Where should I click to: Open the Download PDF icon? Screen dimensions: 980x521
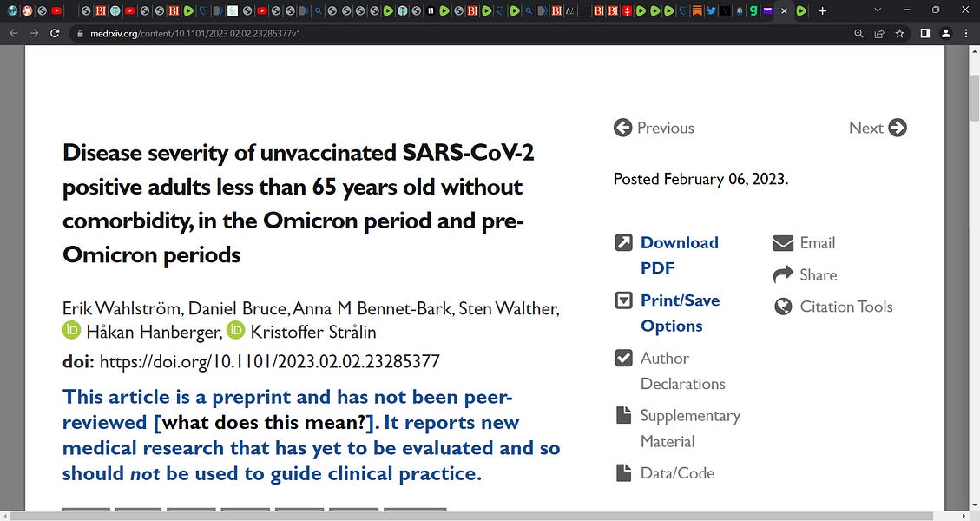point(624,242)
